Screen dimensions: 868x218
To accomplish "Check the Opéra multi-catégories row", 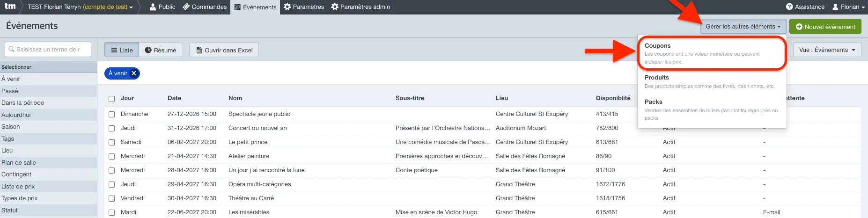I will (x=111, y=184).
